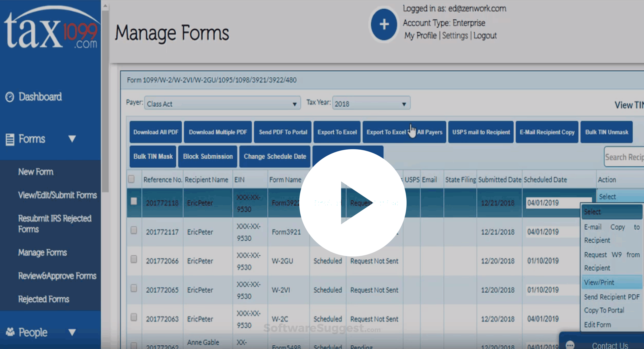Edit scheduled date field for 201772117
644x349 pixels.
[x=553, y=232]
